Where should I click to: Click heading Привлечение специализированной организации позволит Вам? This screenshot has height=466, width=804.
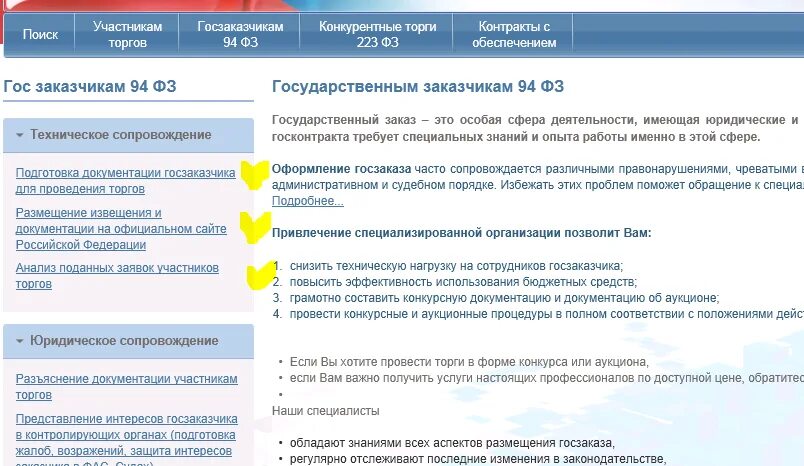click(461, 233)
